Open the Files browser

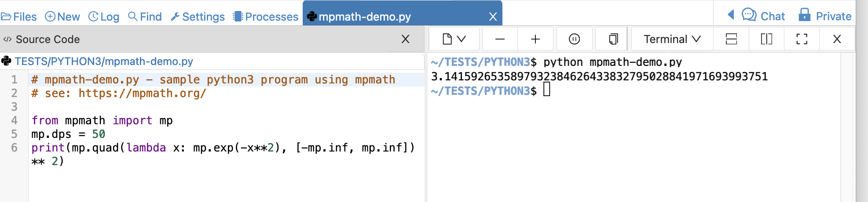[x=19, y=17]
